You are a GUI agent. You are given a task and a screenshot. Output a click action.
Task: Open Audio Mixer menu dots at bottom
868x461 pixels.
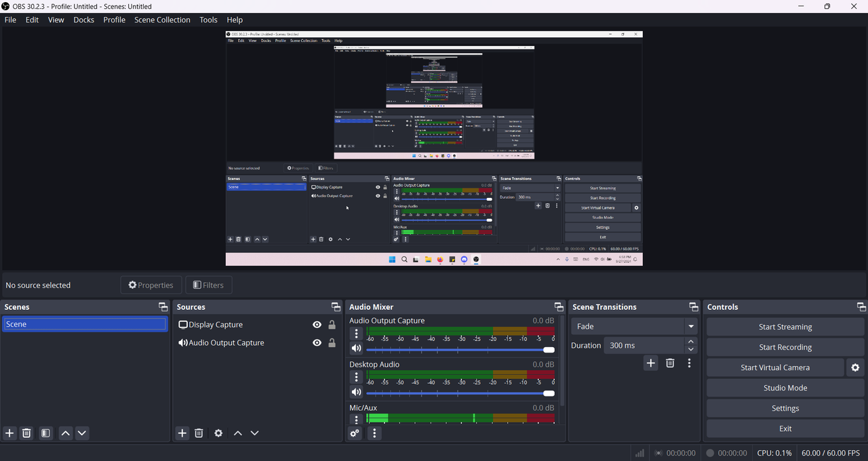374,433
